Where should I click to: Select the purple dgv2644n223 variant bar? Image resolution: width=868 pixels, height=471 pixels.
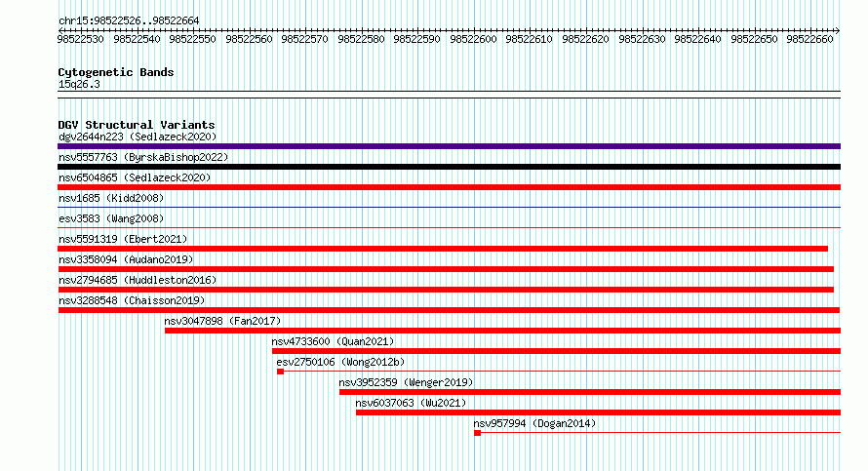pyautogui.click(x=449, y=146)
